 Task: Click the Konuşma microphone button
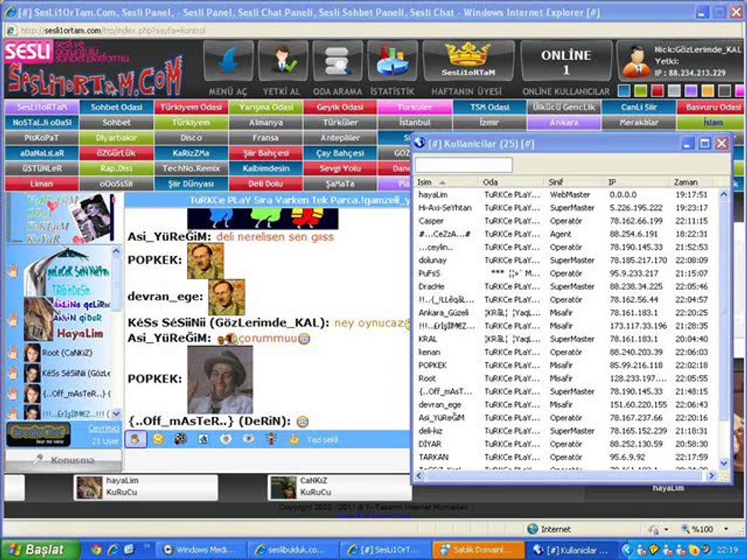click(64, 460)
